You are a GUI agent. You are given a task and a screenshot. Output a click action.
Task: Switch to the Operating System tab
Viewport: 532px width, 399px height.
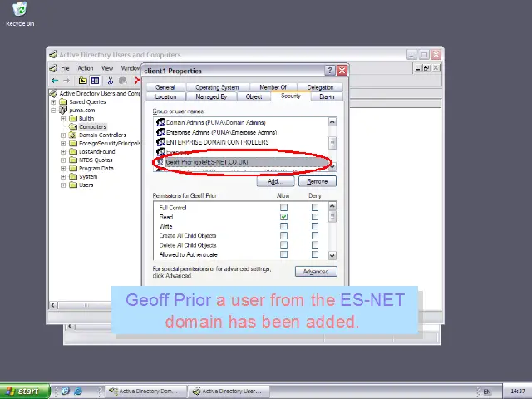coord(217,87)
